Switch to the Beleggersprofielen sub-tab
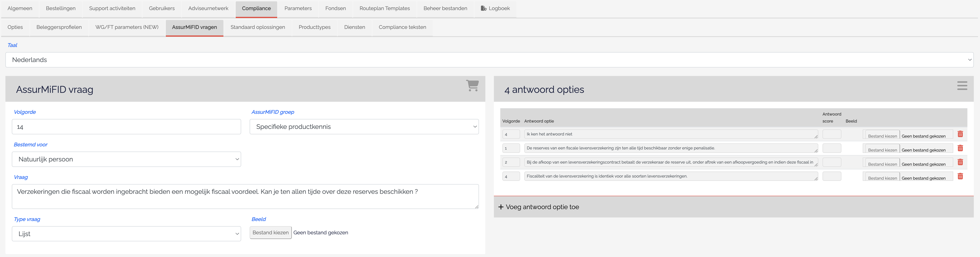Screen dimensions: 980x257 coord(59,27)
